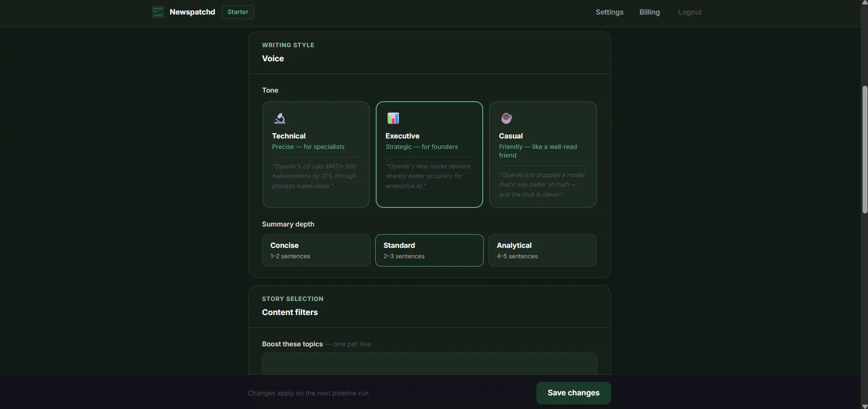Save changes with the bottom button
Screen dimensions: 868x409
[x=574, y=393]
